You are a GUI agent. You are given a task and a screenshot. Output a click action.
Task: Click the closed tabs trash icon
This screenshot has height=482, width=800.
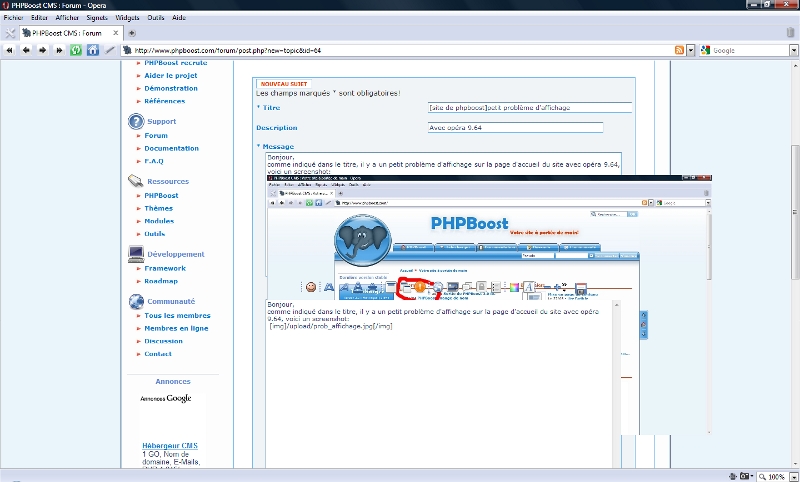click(789, 32)
